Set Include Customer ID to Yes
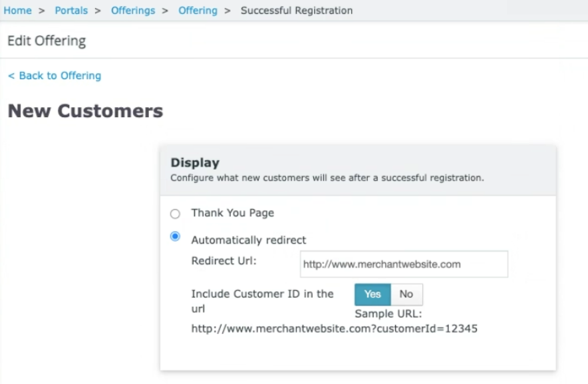Viewport: 588px width, 384px height. (372, 294)
